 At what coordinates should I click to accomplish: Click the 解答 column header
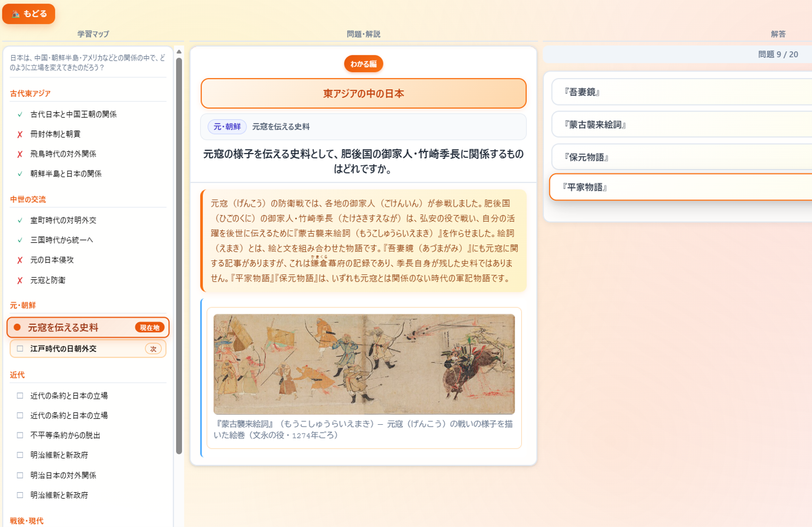(778, 34)
